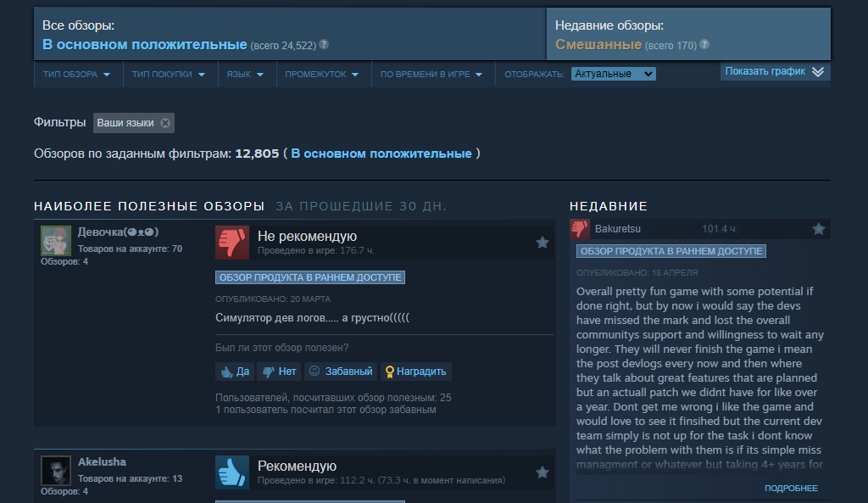
Task: Click the star icon on Akelusha's "Рекомендую" review
Action: (x=542, y=472)
